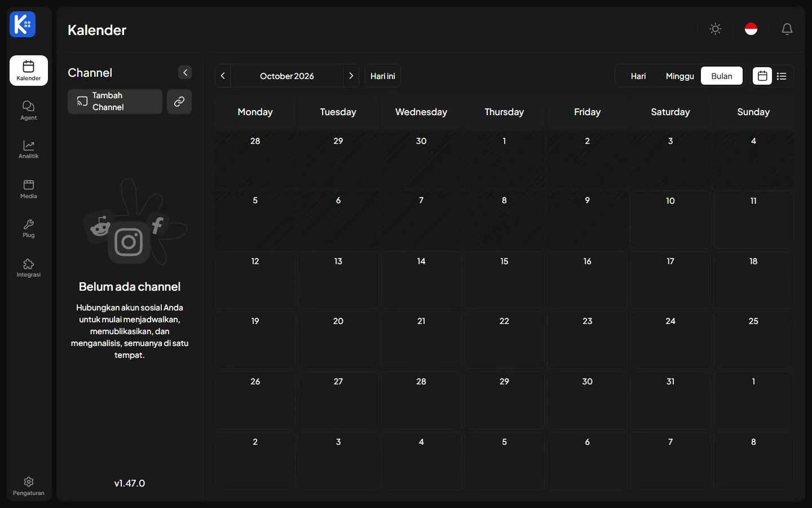Click the blue K app logo
The width and height of the screenshot is (812, 508).
point(23,24)
